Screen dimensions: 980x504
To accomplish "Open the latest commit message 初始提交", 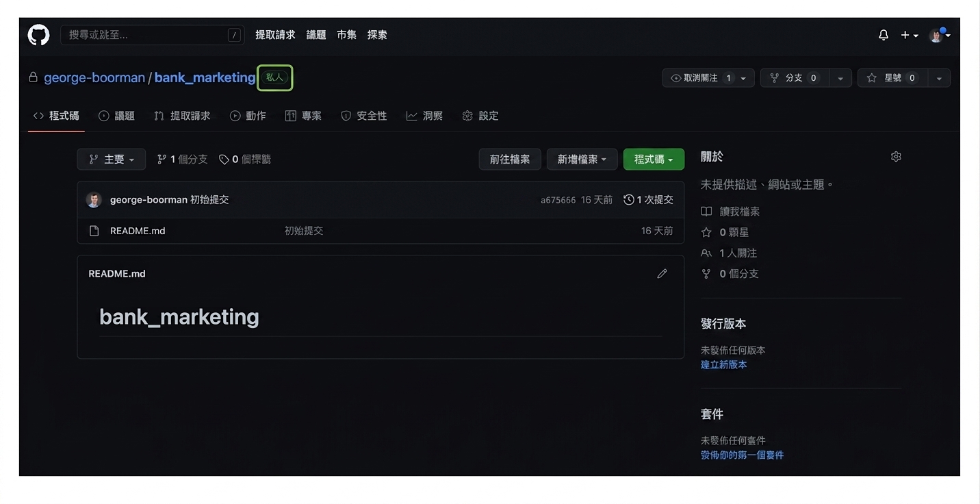I will click(209, 200).
